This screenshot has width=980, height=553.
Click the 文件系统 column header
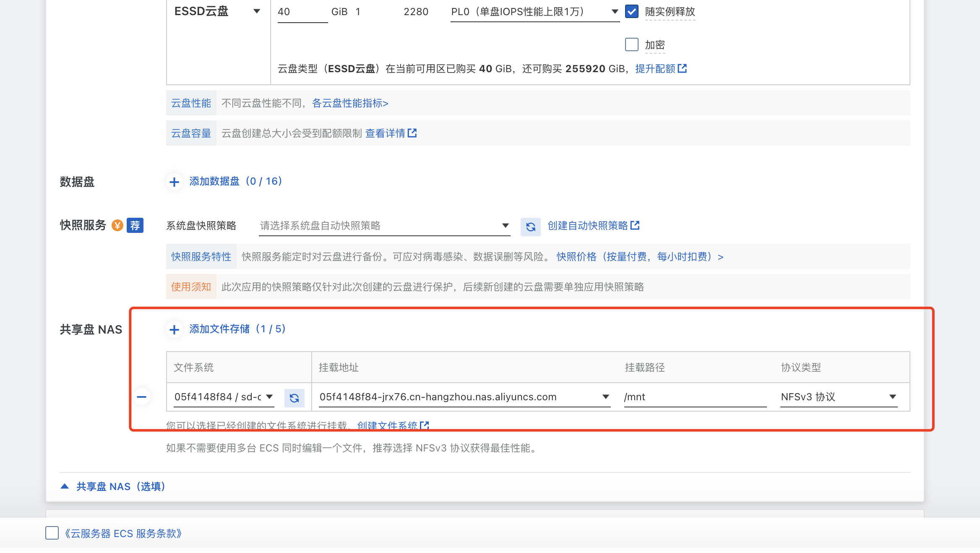(x=194, y=368)
